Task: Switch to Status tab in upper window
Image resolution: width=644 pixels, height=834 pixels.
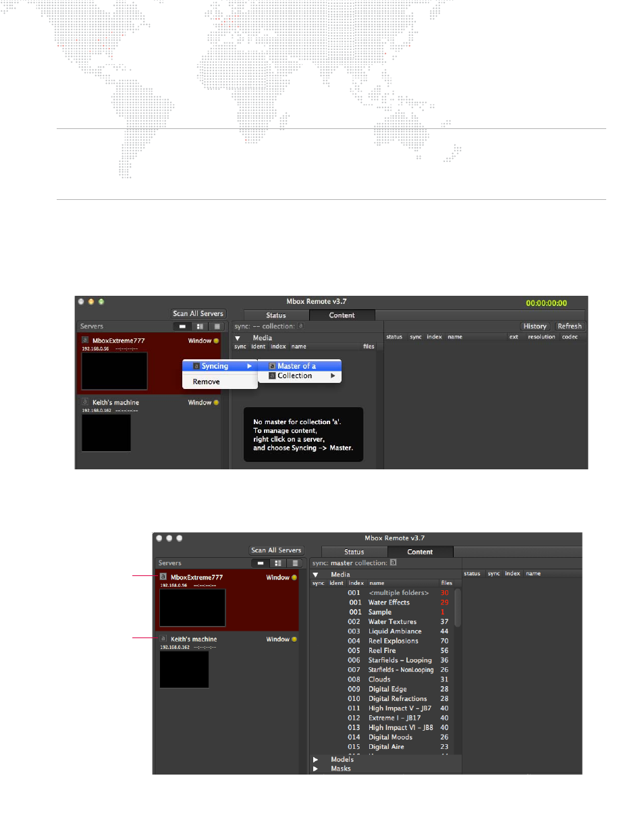Action: point(276,315)
